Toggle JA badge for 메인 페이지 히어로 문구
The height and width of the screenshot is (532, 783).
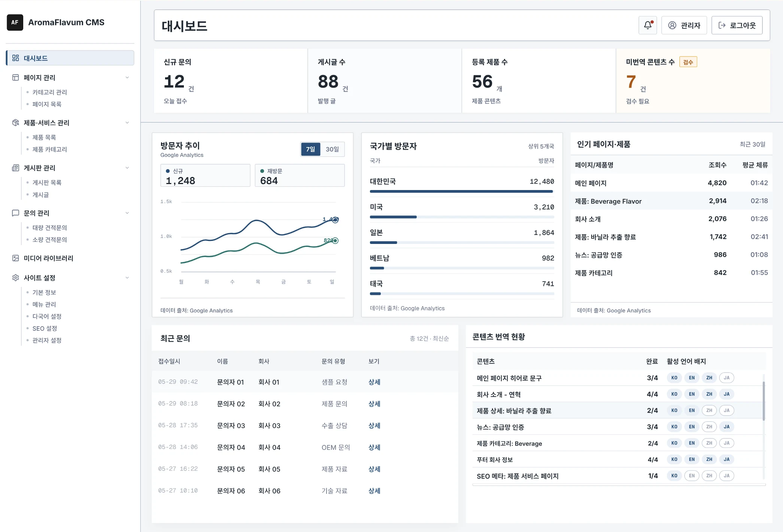(726, 378)
